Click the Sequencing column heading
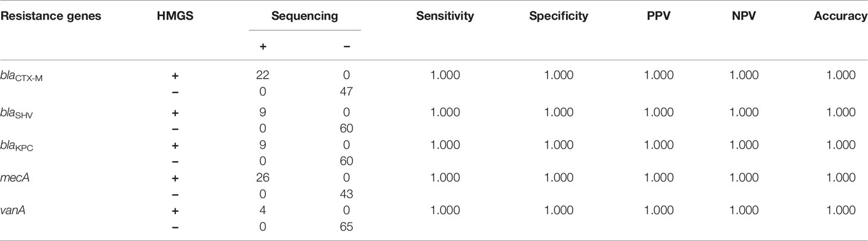 point(304,17)
